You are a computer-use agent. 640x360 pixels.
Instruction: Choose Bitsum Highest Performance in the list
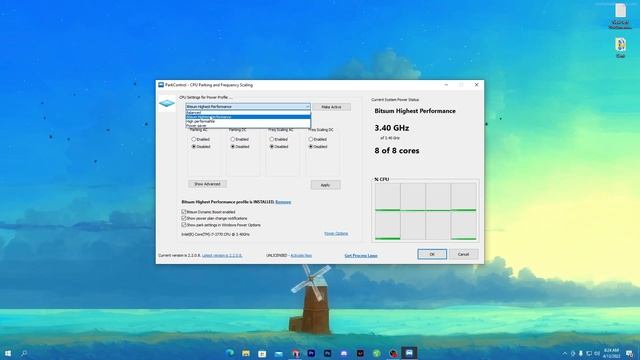248,117
